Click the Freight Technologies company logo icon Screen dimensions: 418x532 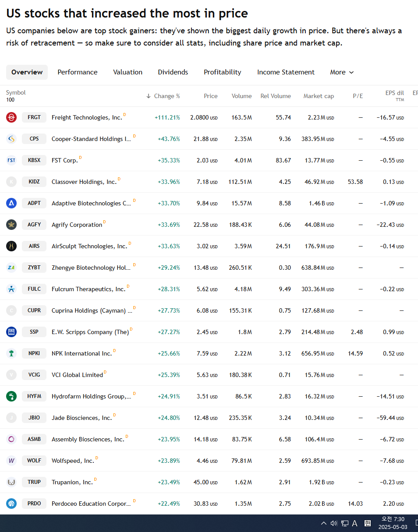11,117
